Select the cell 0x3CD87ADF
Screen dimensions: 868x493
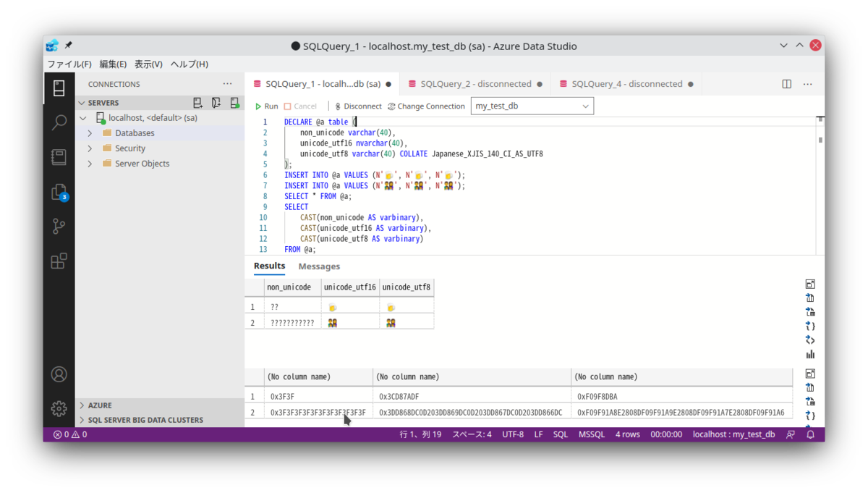tap(472, 397)
